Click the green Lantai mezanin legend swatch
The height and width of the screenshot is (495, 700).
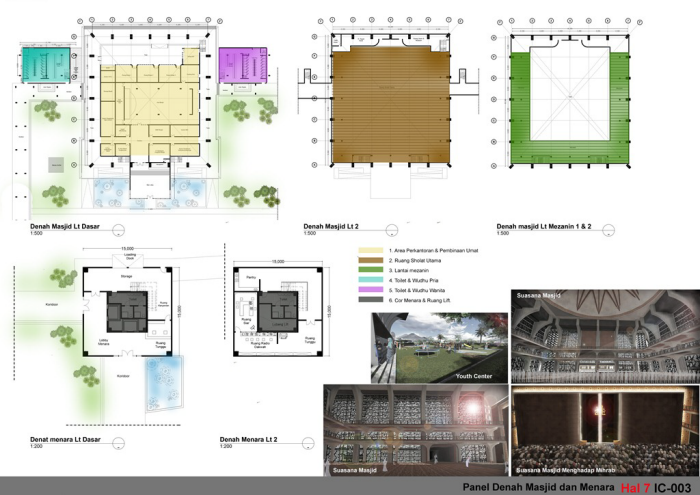pos(372,268)
